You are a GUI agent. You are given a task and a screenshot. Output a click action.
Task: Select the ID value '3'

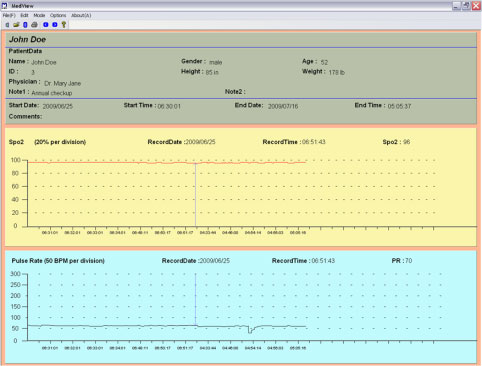pyautogui.click(x=33, y=72)
